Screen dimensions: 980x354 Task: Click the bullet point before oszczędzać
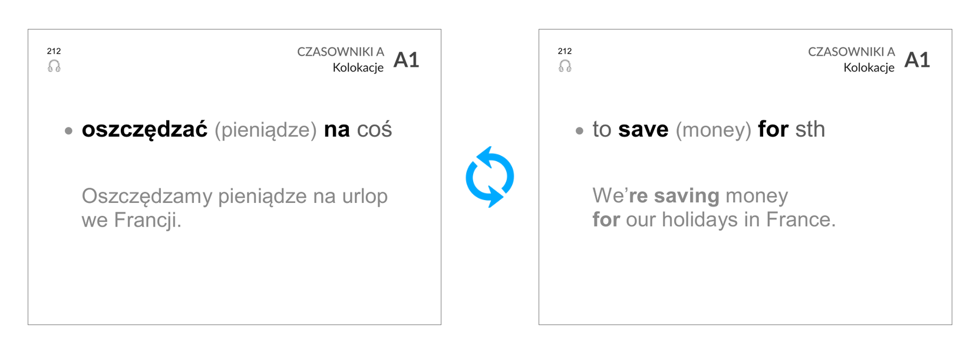(x=69, y=131)
